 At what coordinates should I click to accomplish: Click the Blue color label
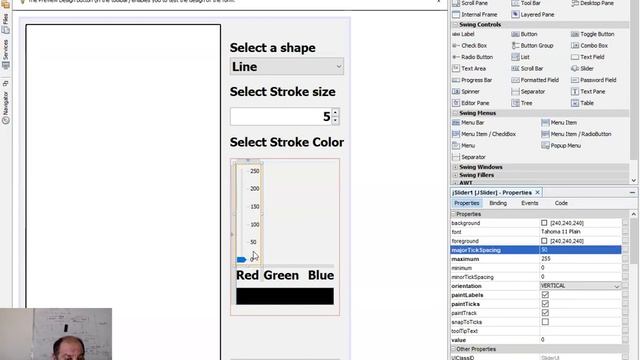321,275
